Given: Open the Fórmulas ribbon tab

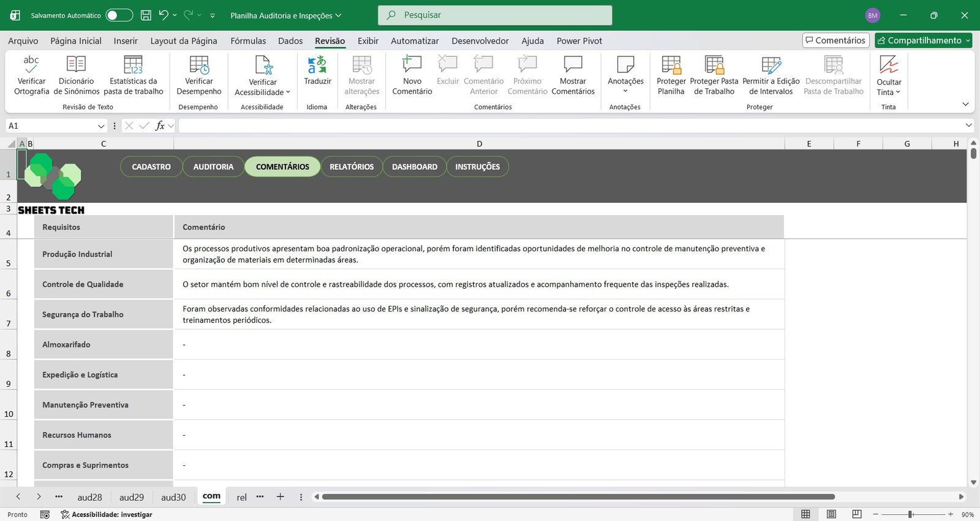Looking at the screenshot, I should [248, 41].
